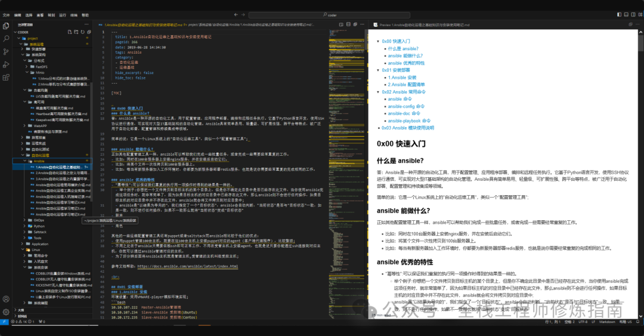Screen dimensions: 644x336
Task: Refresh the explorer with the refresh icon
Action: 82,32
